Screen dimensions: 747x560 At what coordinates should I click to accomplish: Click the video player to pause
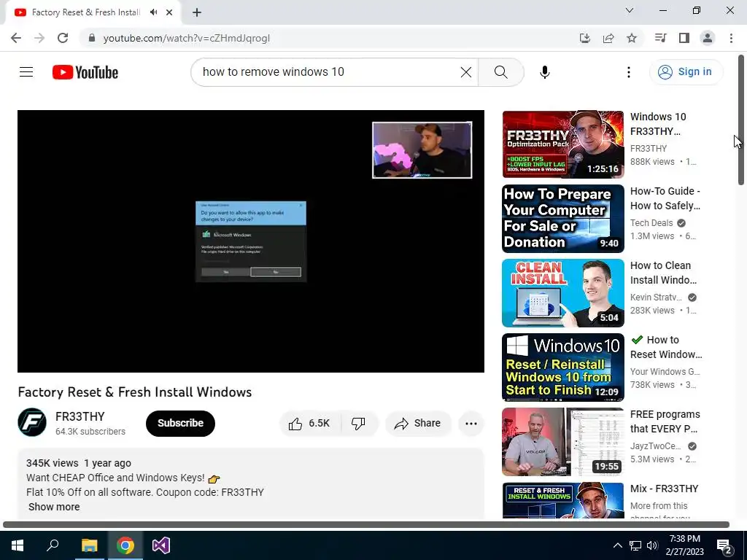pyautogui.click(x=251, y=241)
